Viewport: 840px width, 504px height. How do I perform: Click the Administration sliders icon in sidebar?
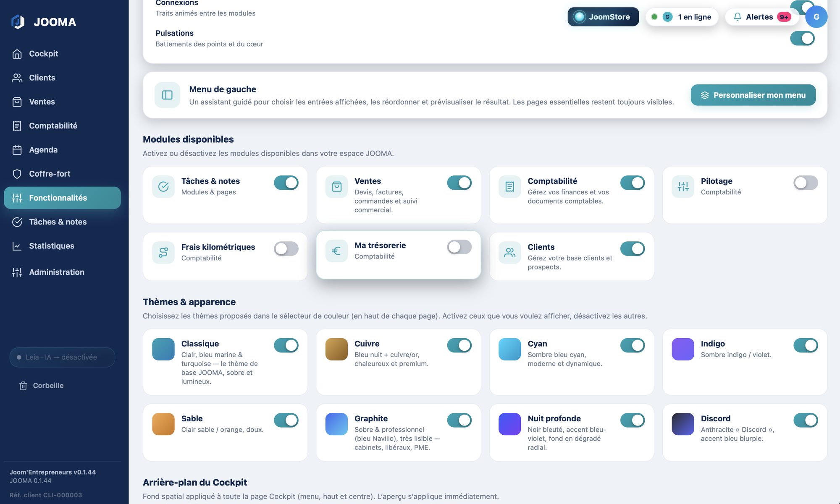point(17,272)
